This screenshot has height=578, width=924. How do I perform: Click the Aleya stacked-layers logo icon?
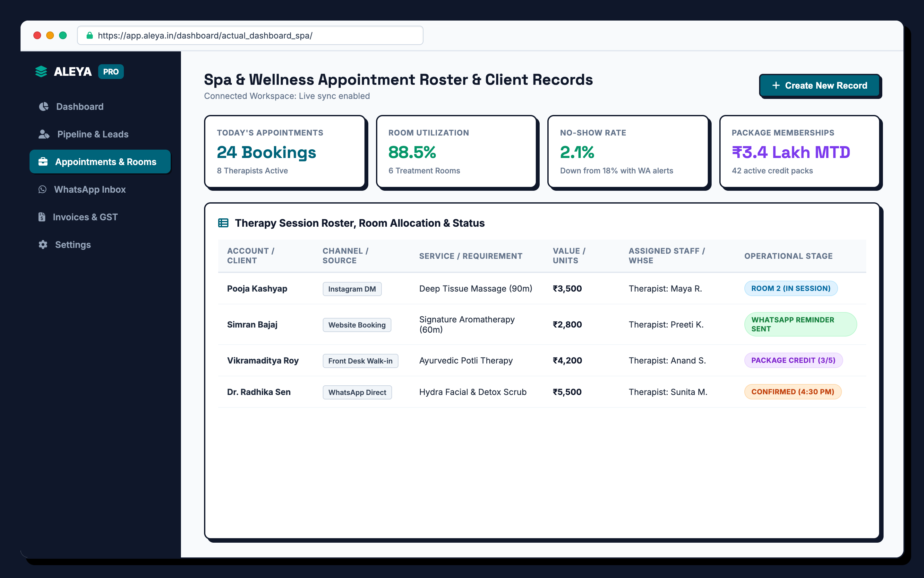point(41,72)
